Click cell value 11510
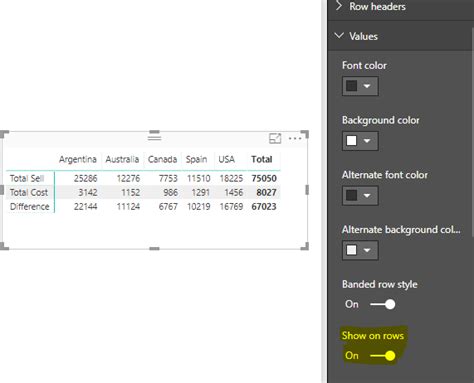The height and width of the screenshot is (383, 474). tap(199, 178)
